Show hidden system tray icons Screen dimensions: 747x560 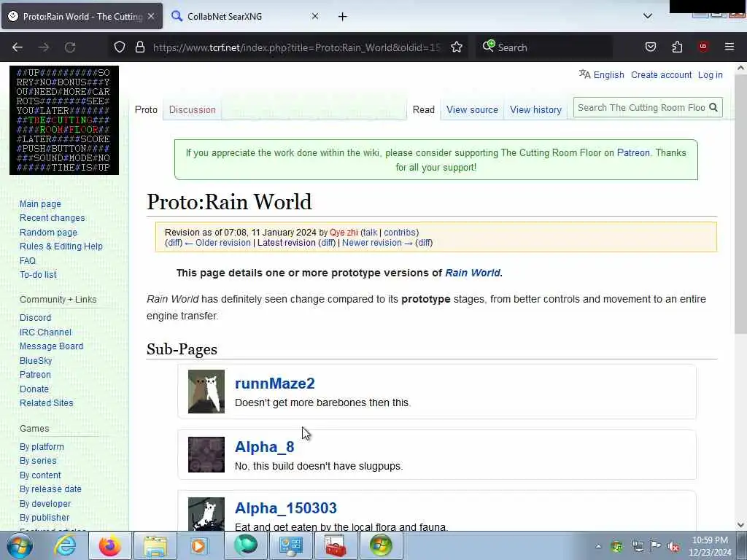[598, 546]
